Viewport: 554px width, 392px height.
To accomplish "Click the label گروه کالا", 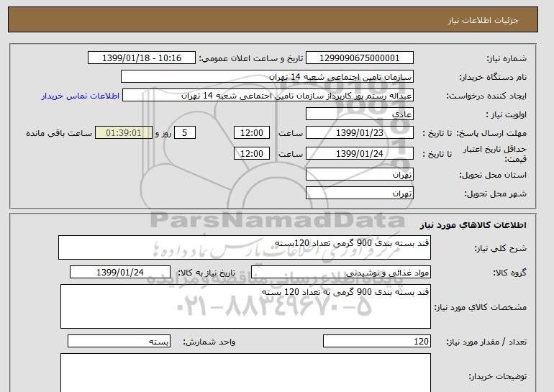I will coord(510,273).
